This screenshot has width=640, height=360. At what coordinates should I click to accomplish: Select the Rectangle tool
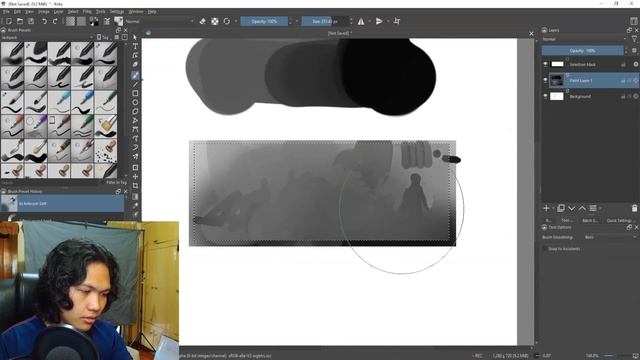pos(135,93)
